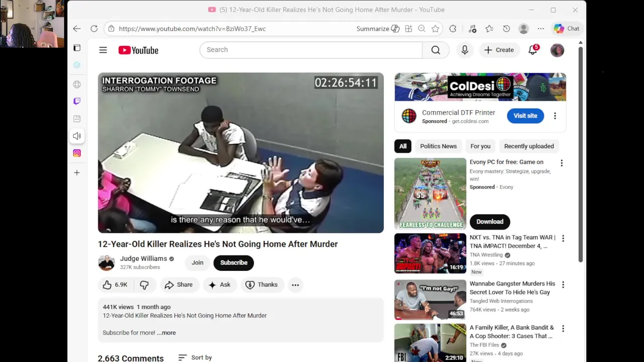
Task: Download Evony PC ad button
Action: pyautogui.click(x=490, y=221)
